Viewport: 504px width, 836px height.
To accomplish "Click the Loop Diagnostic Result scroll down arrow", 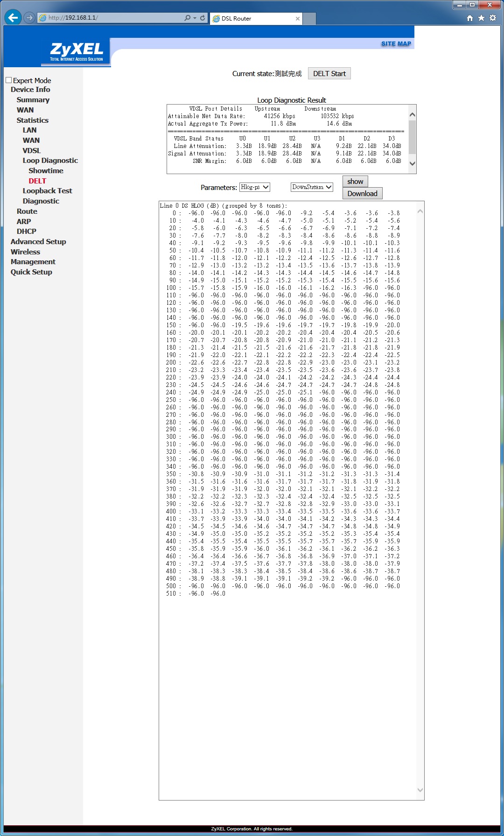I will tap(412, 163).
